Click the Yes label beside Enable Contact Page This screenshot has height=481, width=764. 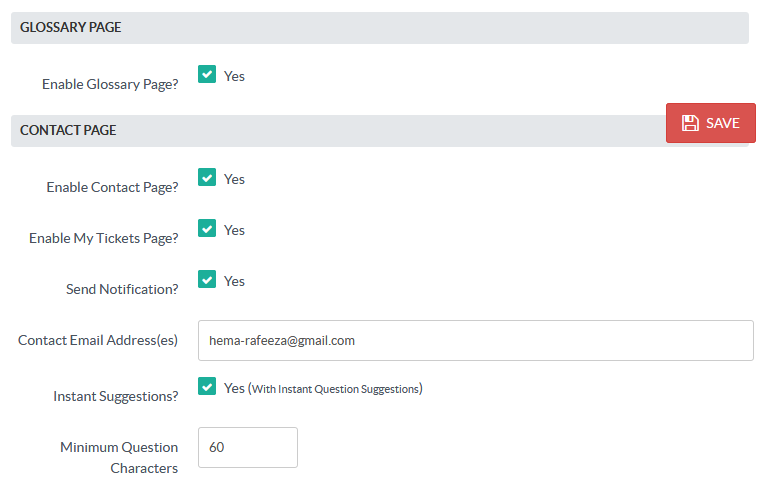point(234,179)
